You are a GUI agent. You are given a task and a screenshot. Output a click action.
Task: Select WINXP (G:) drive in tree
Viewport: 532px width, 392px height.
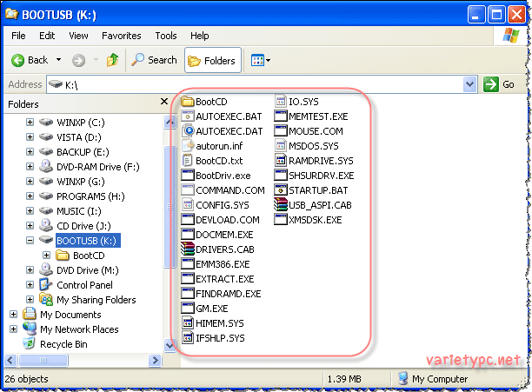[x=81, y=182]
